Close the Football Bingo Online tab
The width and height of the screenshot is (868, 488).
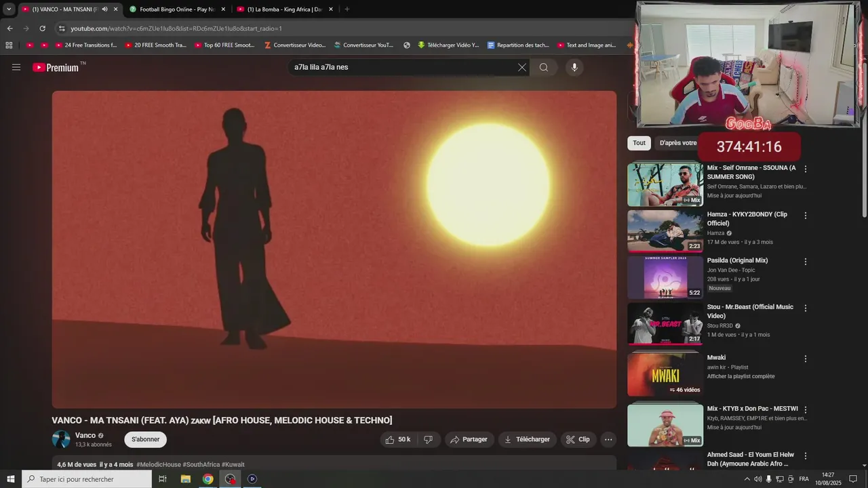[x=223, y=9]
